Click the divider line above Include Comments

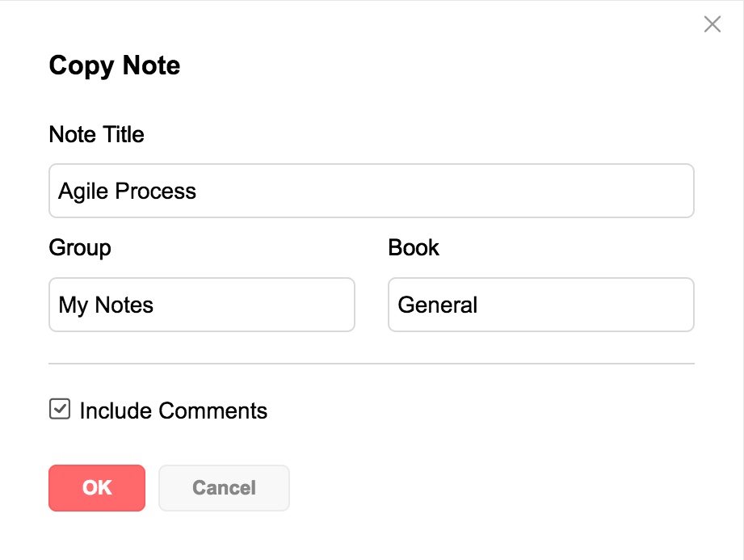(x=372, y=364)
